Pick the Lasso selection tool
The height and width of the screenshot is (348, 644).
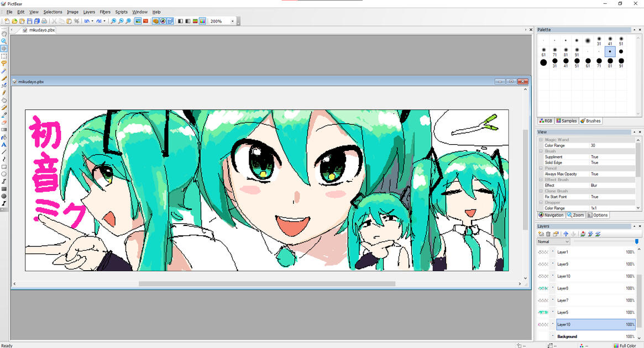pyautogui.click(x=4, y=64)
